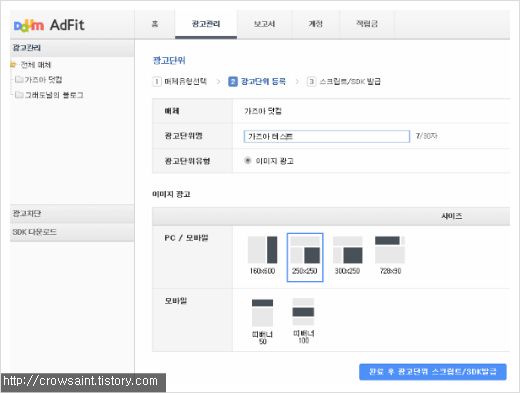Open the SDK 다운로드 sidebar section
The height and width of the screenshot is (393, 520).
(72, 232)
